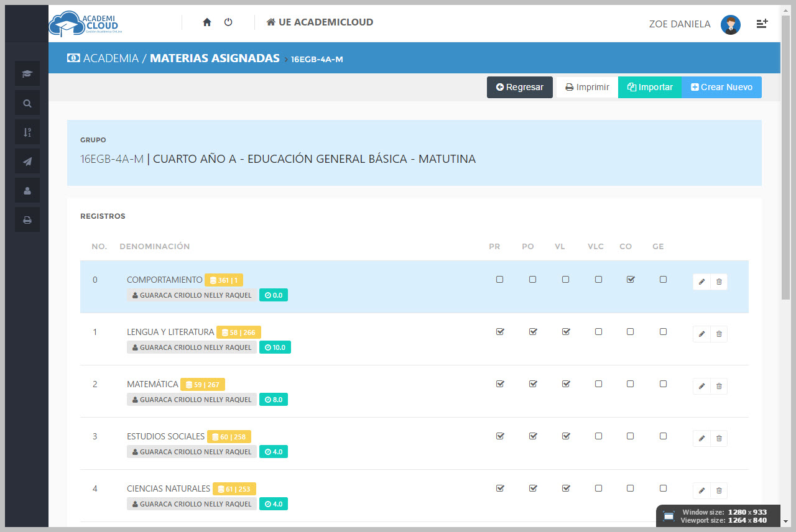Toggle the GE checkbox for COMPORTAMIENTO
This screenshot has height=532, width=796.
tap(663, 280)
